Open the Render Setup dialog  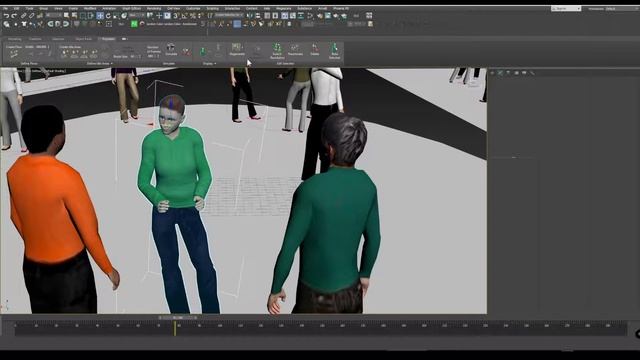coord(320,16)
